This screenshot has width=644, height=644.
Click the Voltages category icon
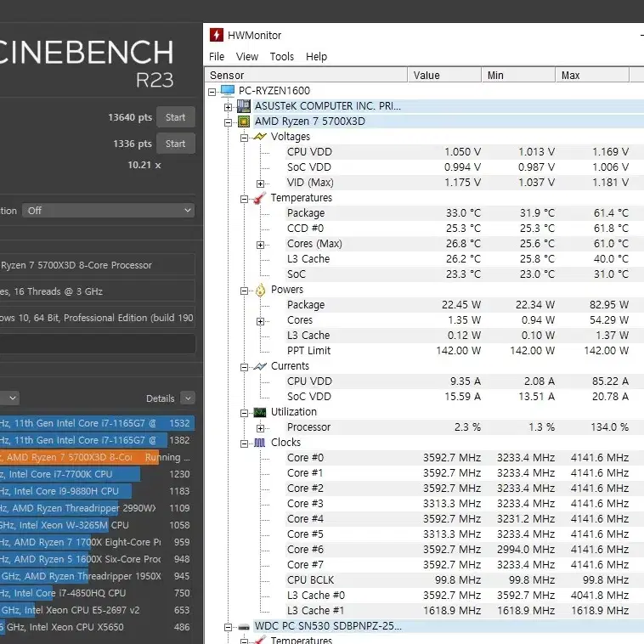tap(260, 136)
